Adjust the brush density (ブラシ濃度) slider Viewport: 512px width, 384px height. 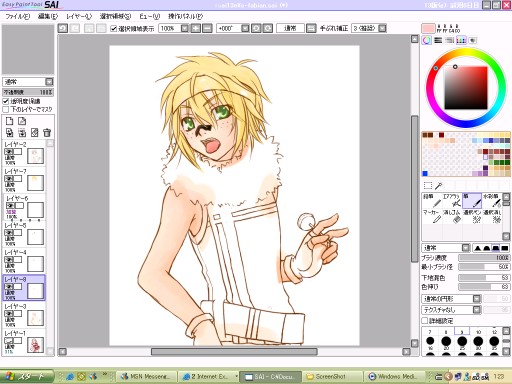(484, 258)
